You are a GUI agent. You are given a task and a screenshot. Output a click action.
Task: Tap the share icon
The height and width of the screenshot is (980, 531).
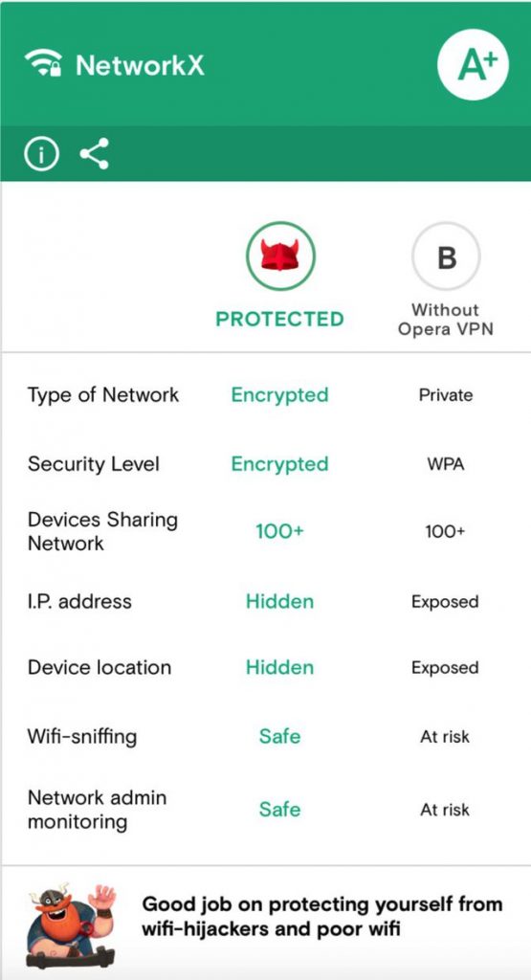[x=95, y=154]
